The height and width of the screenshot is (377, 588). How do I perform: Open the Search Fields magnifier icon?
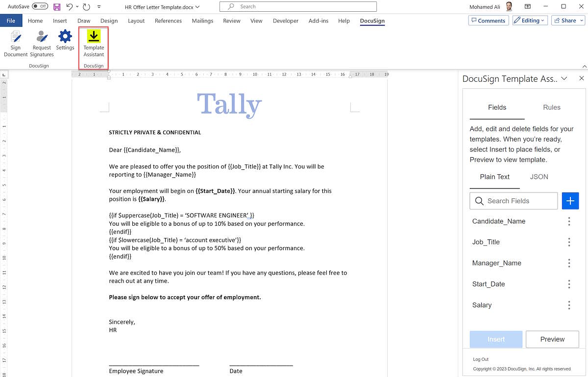[x=478, y=201]
